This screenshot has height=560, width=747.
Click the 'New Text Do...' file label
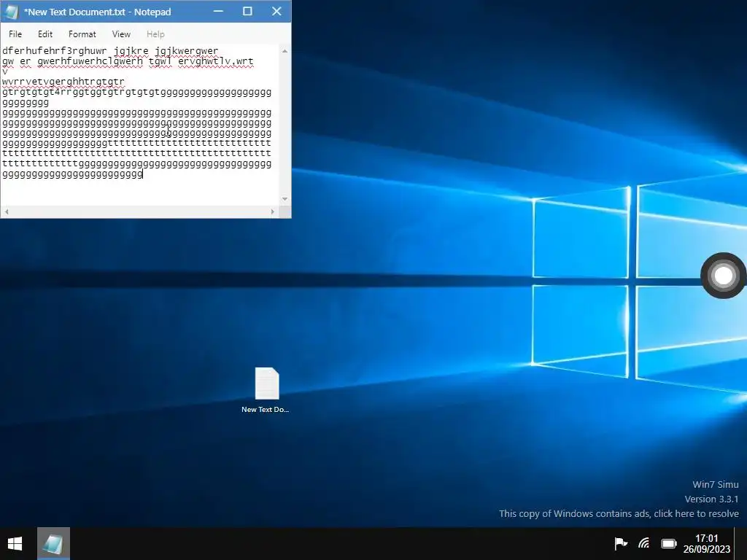pyautogui.click(x=266, y=410)
